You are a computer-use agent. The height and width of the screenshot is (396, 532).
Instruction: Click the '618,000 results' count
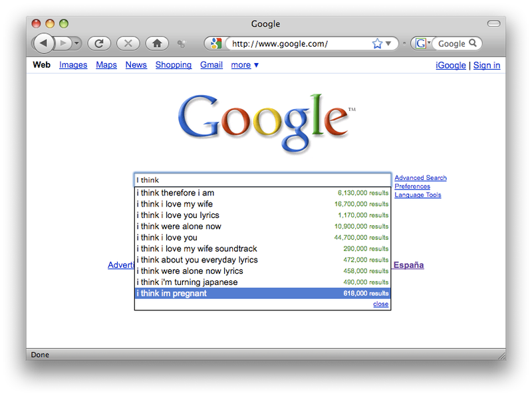366,293
